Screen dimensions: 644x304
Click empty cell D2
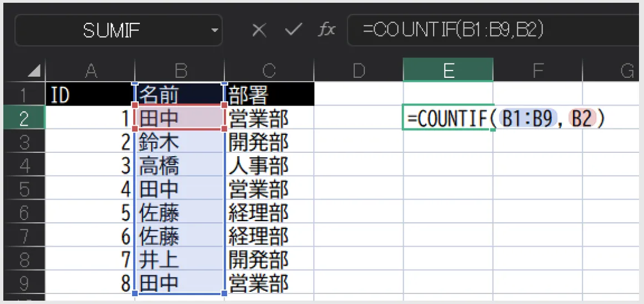[x=359, y=118]
